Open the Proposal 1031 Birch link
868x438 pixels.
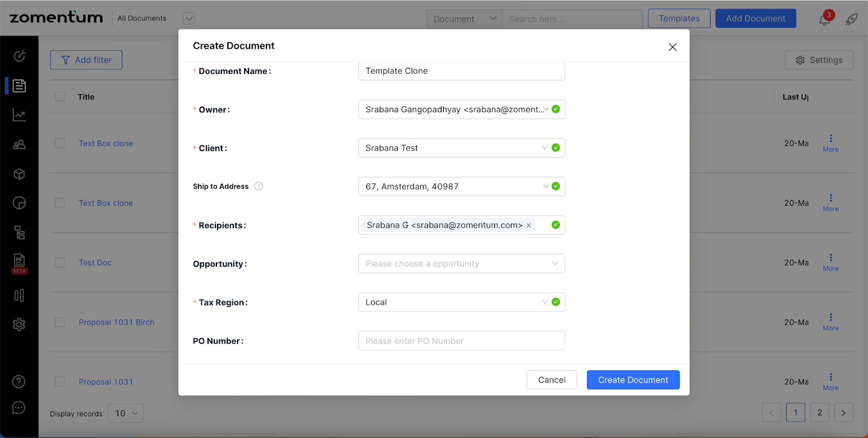pos(117,322)
